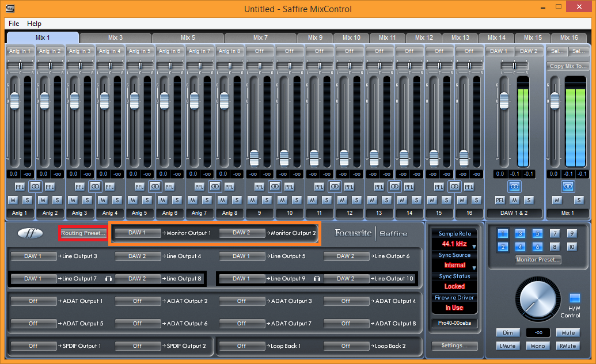Toggle stereo link between Anlg 3 and 4

pyautogui.click(x=95, y=187)
